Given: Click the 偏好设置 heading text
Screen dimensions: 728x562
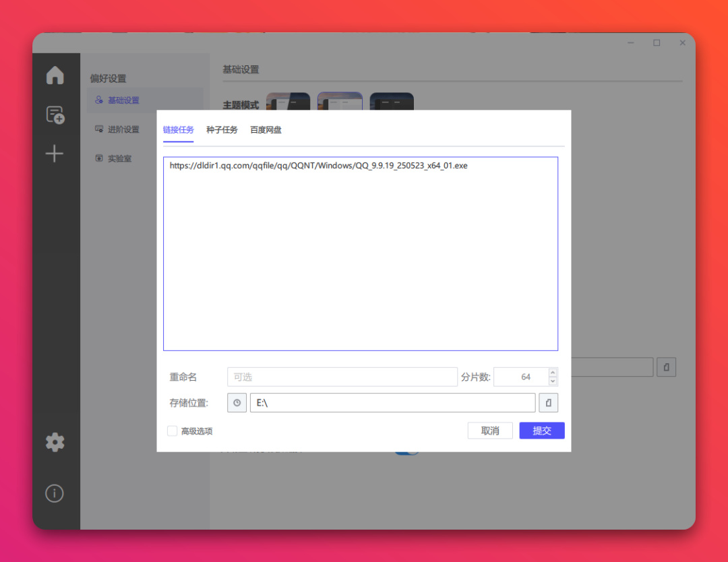Looking at the screenshot, I should (x=108, y=78).
